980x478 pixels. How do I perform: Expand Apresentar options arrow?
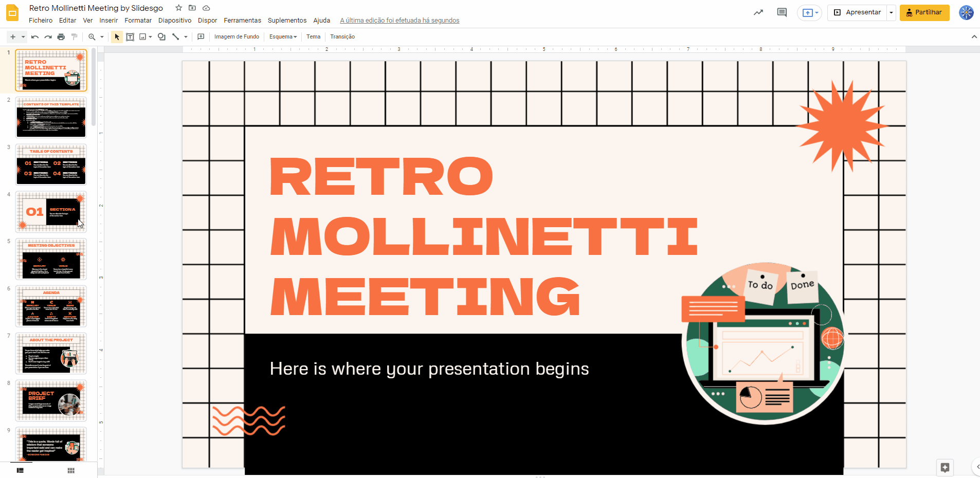click(891, 12)
